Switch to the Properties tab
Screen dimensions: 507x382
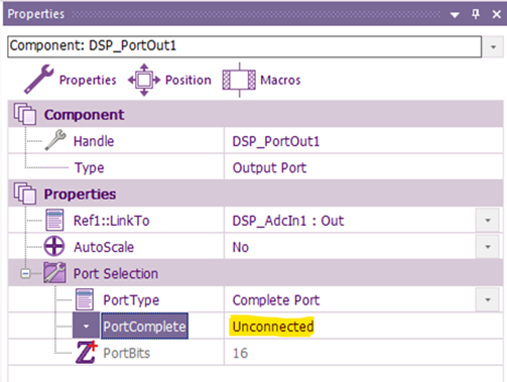[x=70, y=80]
